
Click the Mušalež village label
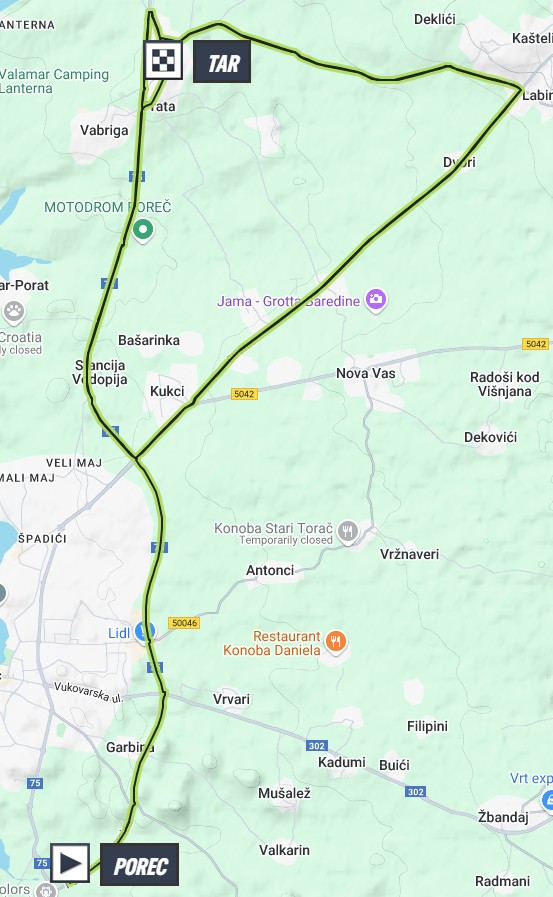point(284,793)
